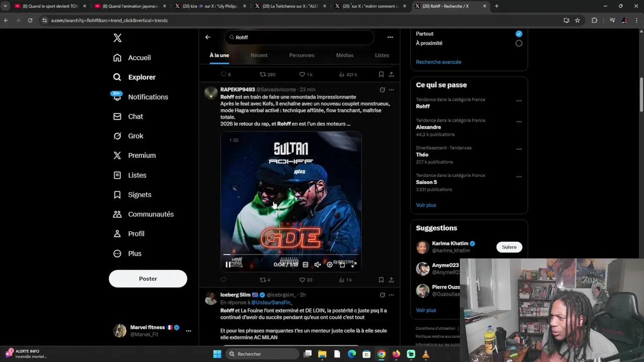Reply to the post with 6 replies

[x=226, y=74]
